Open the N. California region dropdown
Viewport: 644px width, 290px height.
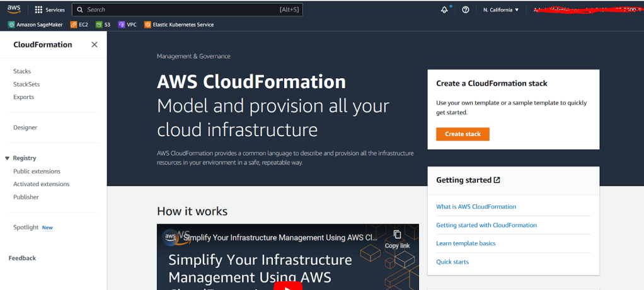501,10
